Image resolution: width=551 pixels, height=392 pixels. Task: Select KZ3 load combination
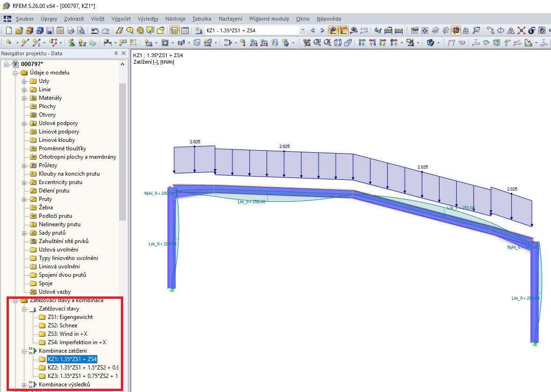[x=83, y=376]
